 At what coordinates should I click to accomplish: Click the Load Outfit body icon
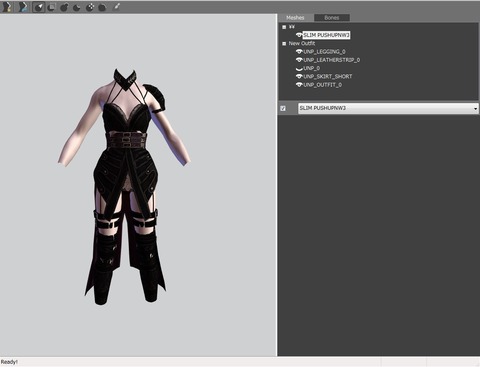pyautogui.click(x=23, y=7)
